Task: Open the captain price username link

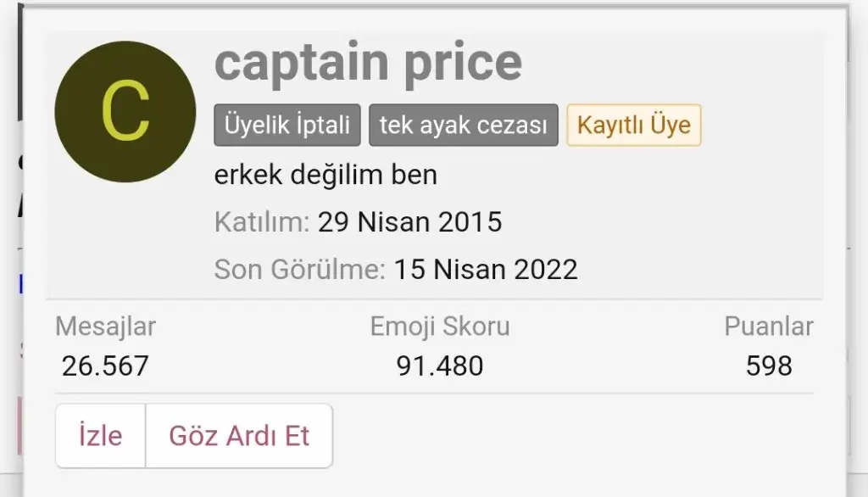Action: coord(368,61)
